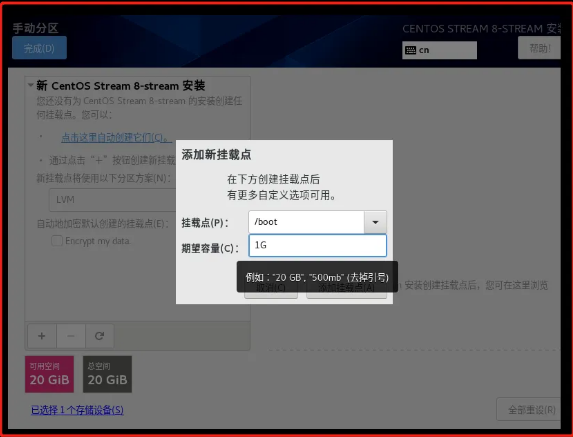Open the 已选择 1 个存储设备 link
Image resolution: width=573 pixels, height=437 pixels.
pos(77,410)
